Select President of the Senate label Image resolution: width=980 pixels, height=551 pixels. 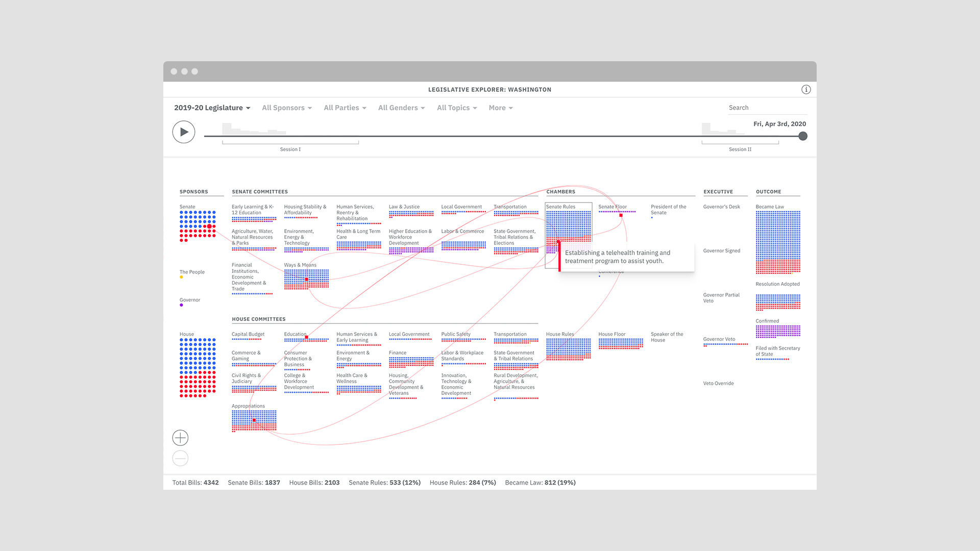pyautogui.click(x=669, y=210)
